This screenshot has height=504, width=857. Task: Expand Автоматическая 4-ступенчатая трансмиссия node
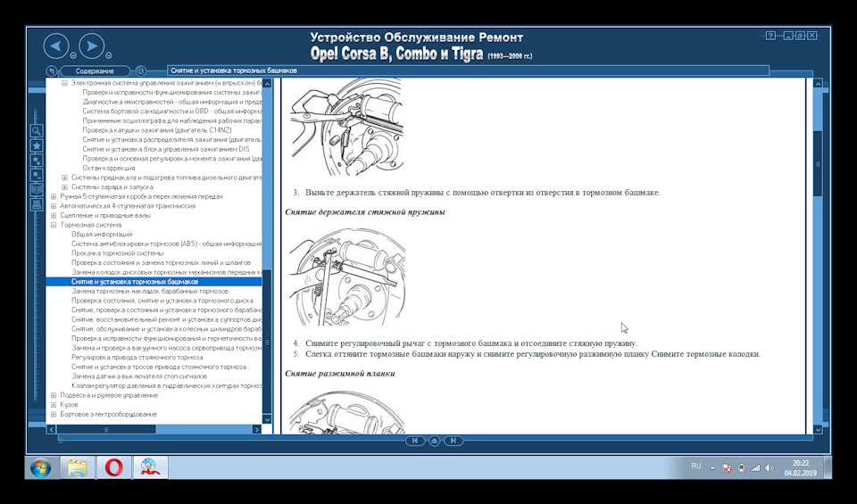pos(54,206)
